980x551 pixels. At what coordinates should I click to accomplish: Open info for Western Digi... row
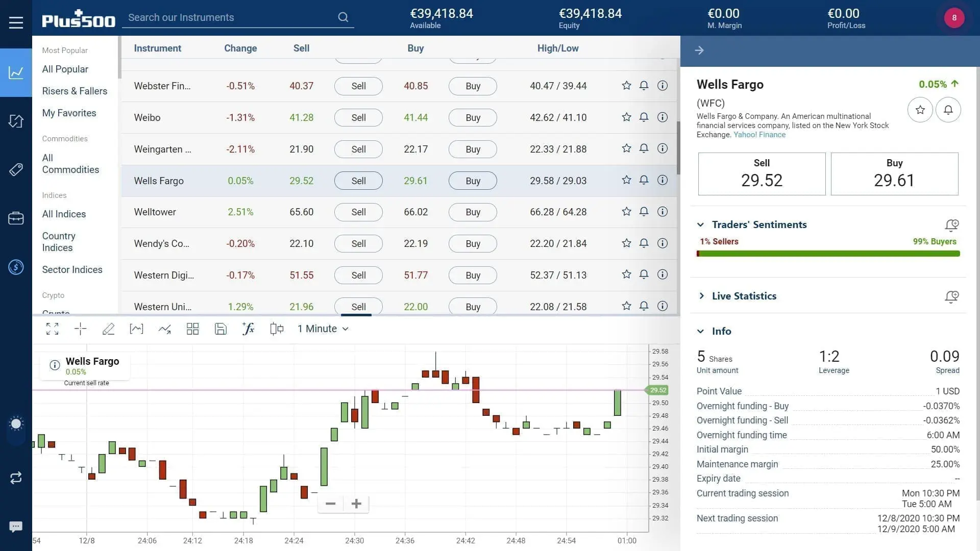click(x=662, y=274)
